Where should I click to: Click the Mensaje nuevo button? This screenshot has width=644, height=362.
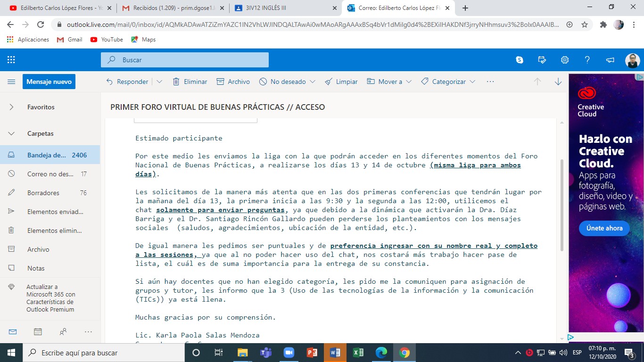(49, 82)
